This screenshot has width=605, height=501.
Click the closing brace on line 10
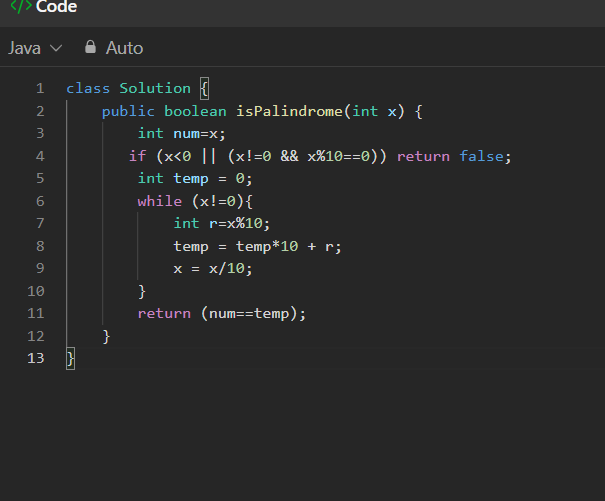point(142,291)
